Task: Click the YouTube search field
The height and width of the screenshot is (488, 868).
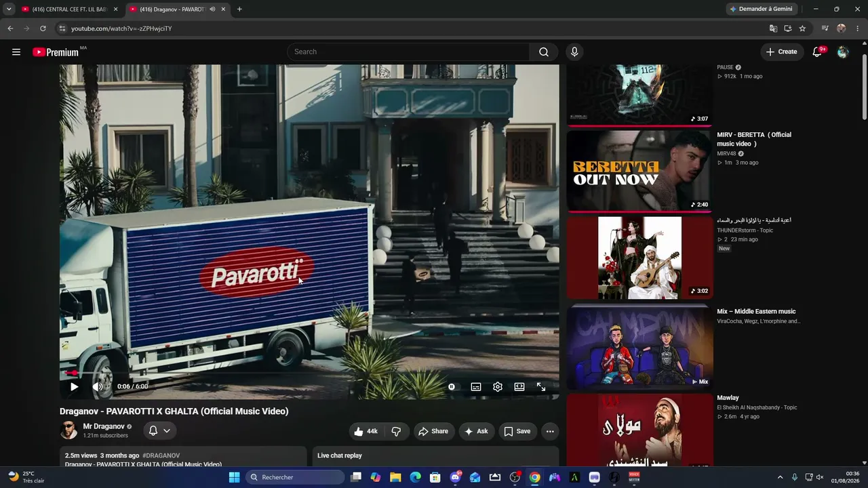Action: pyautogui.click(x=409, y=52)
